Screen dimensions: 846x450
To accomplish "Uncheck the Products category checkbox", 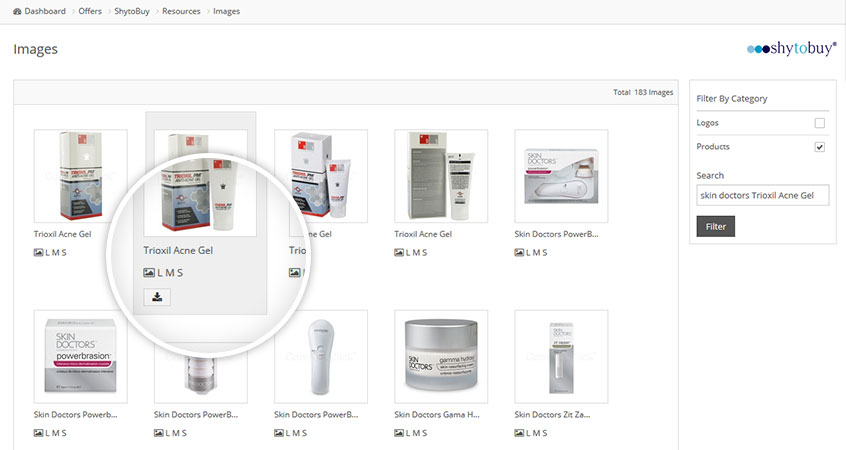I will [820, 147].
